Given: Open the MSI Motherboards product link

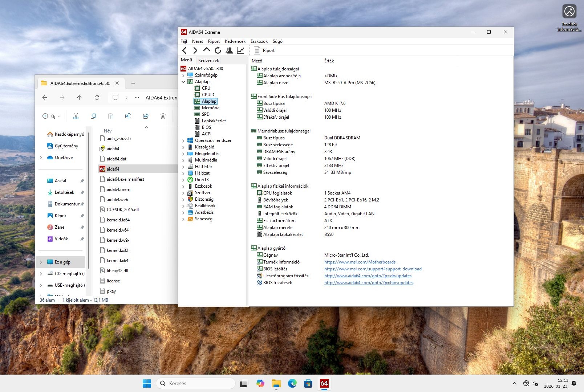Looking at the screenshot, I should pyautogui.click(x=360, y=262).
